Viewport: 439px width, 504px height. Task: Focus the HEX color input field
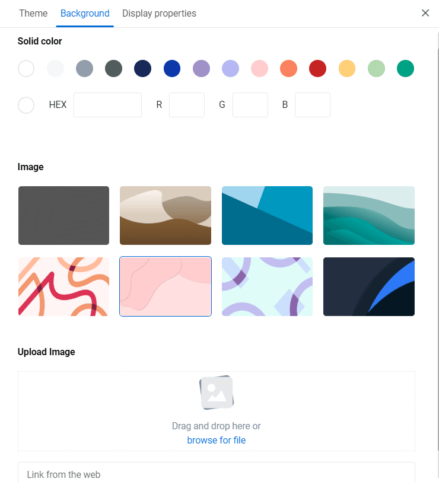point(108,105)
